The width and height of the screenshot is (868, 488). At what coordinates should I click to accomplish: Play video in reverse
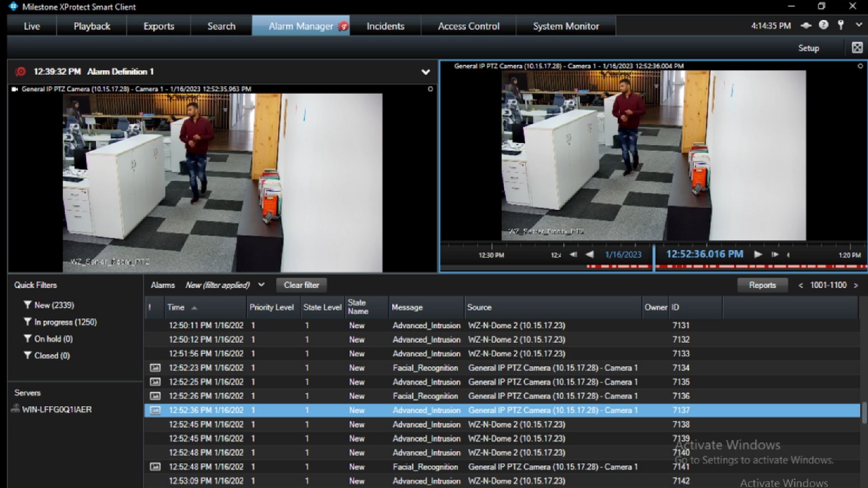pos(590,255)
